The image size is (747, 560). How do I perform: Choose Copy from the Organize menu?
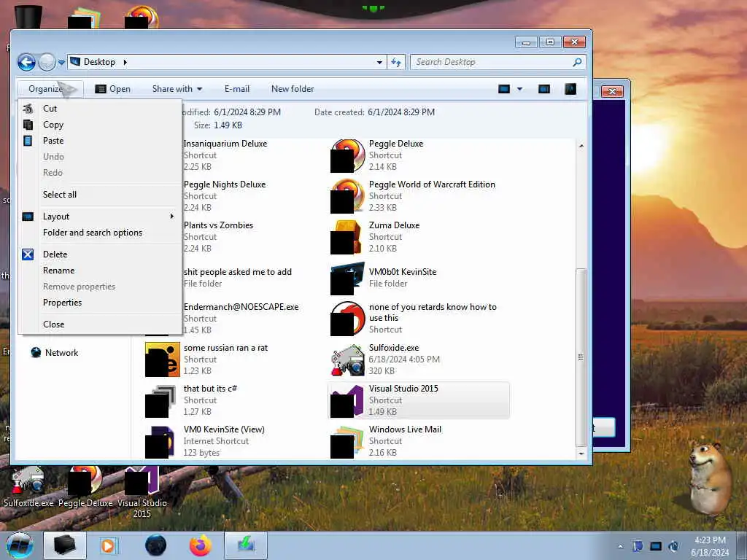(x=100, y=125)
